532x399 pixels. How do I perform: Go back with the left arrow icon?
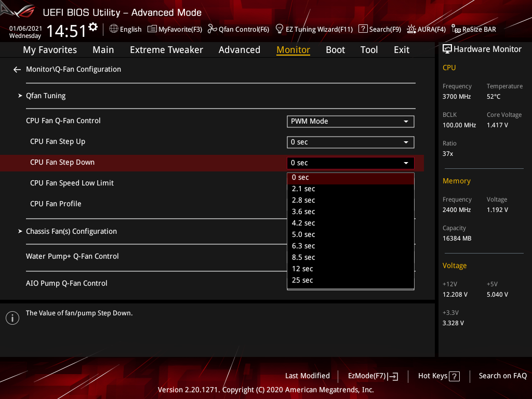pyautogui.click(x=17, y=70)
